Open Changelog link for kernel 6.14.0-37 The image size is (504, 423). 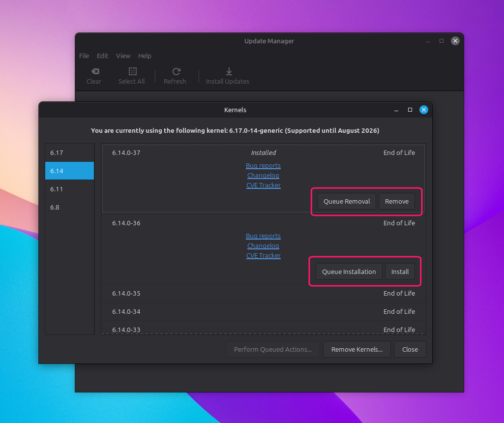(x=263, y=175)
